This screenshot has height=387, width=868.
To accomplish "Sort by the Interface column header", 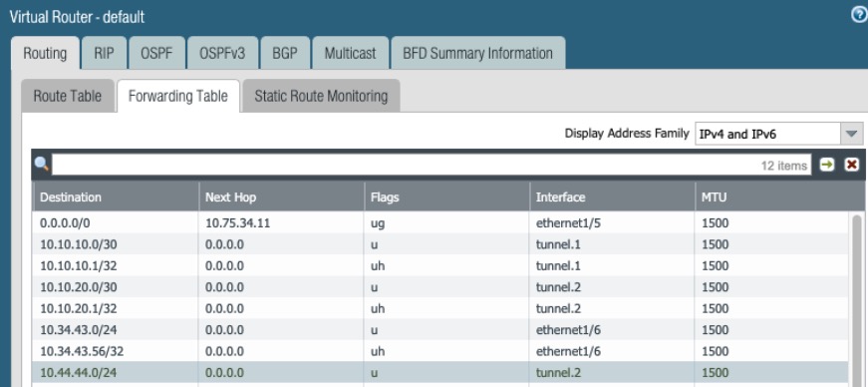I will [x=612, y=196].
